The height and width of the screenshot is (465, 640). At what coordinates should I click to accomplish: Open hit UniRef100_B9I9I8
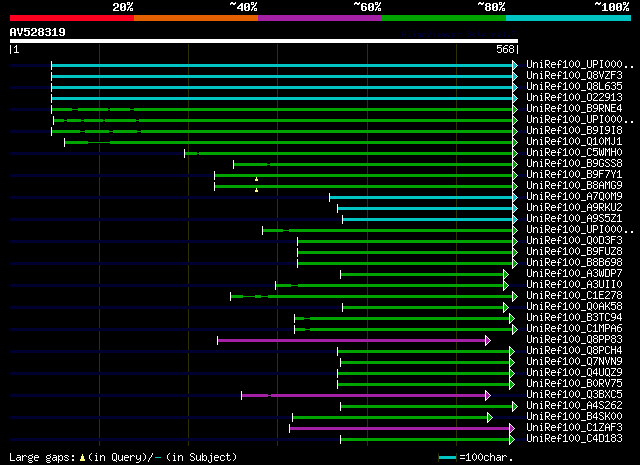point(574,131)
